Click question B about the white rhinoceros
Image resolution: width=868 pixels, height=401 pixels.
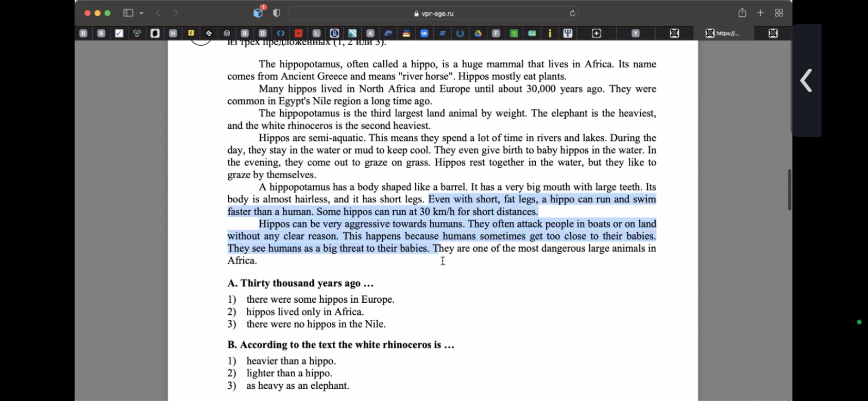[x=341, y=345]
